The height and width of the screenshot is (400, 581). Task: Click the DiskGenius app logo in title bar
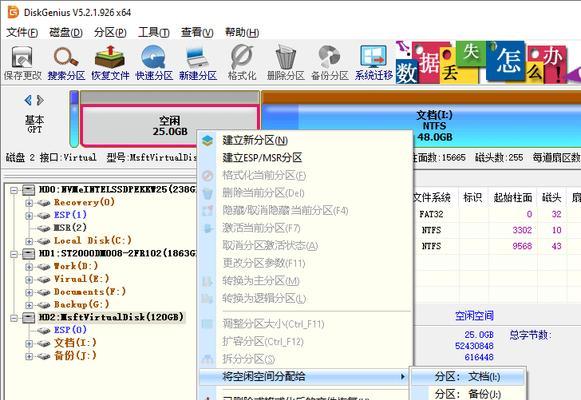click(13, 12)
